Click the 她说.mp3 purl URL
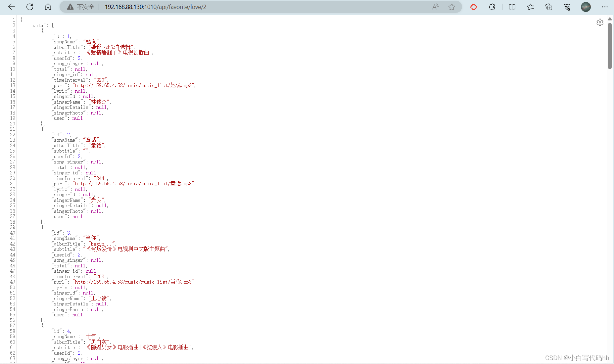Image resolution: width=614 pixels, height=364 pixels. pyautogui.click(x=134, y=85)
